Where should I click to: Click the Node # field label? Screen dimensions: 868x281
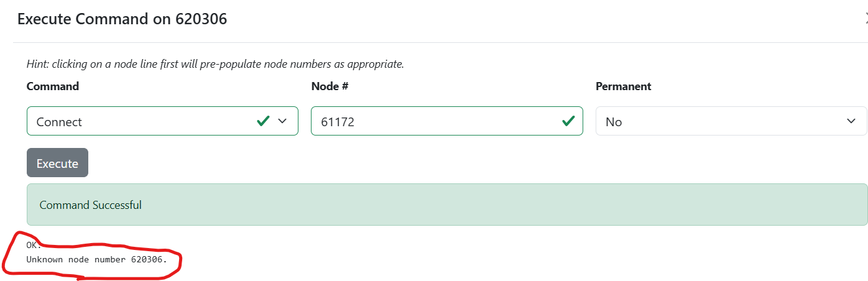click(x=330, y=86)
